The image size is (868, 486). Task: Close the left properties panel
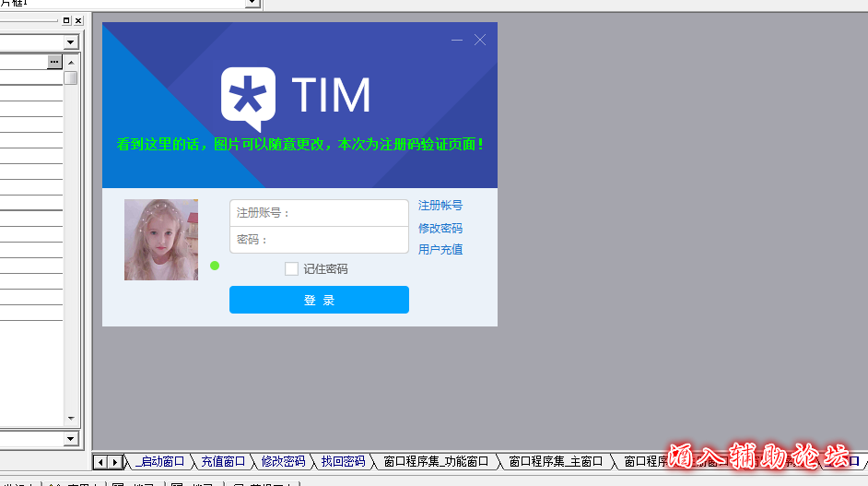tap(78, 20)
